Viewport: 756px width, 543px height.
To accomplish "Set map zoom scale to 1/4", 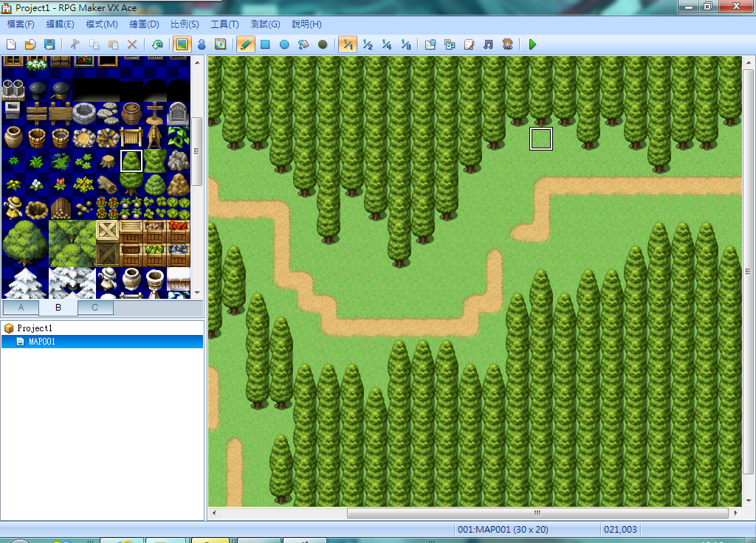I will click(x=387, y=45).
